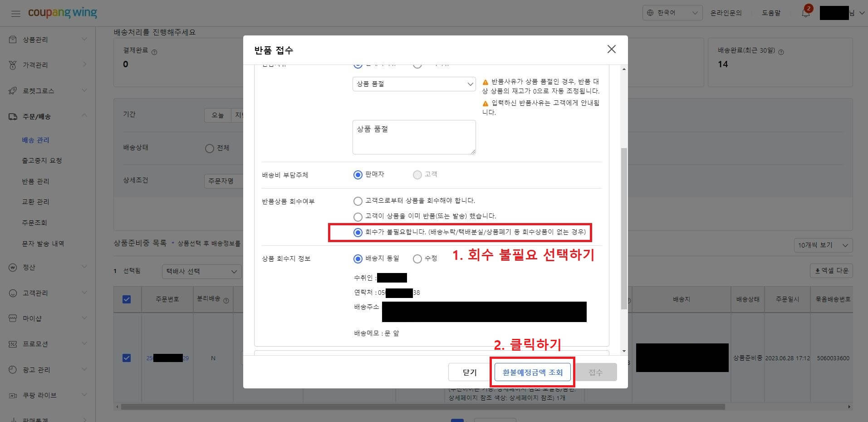Click the dialog scrollbar down arrow
The width and height of the screenshot is (868, 422).
pos(624,351)
